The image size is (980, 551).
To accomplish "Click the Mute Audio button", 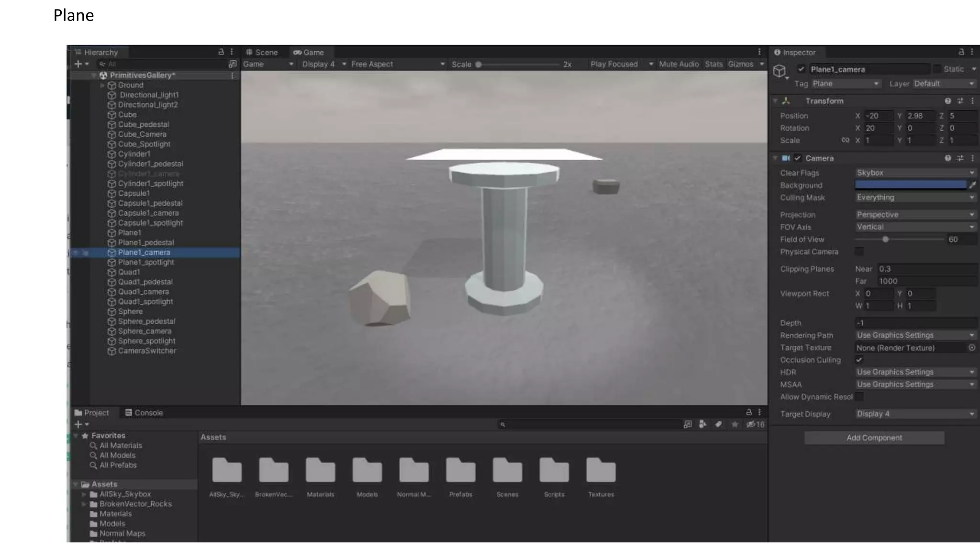I will click(679, 64).
